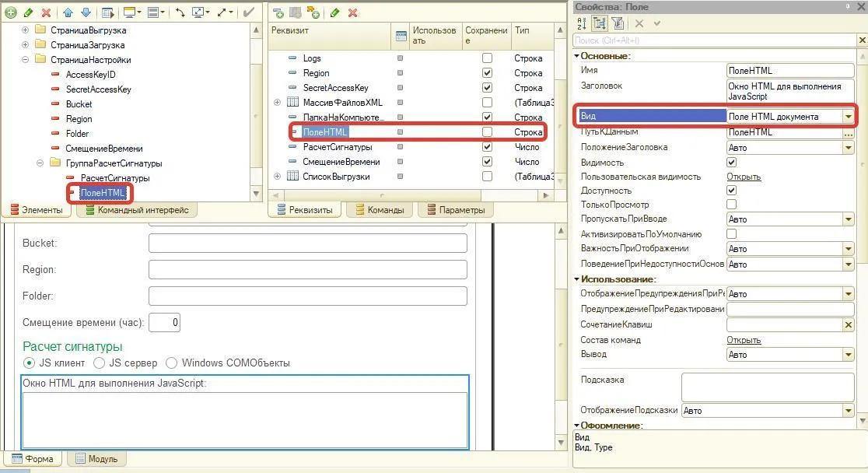Sort properties alphabetically with A-Z icon
This screenshot has width=868, height=473.
point(583,23)
